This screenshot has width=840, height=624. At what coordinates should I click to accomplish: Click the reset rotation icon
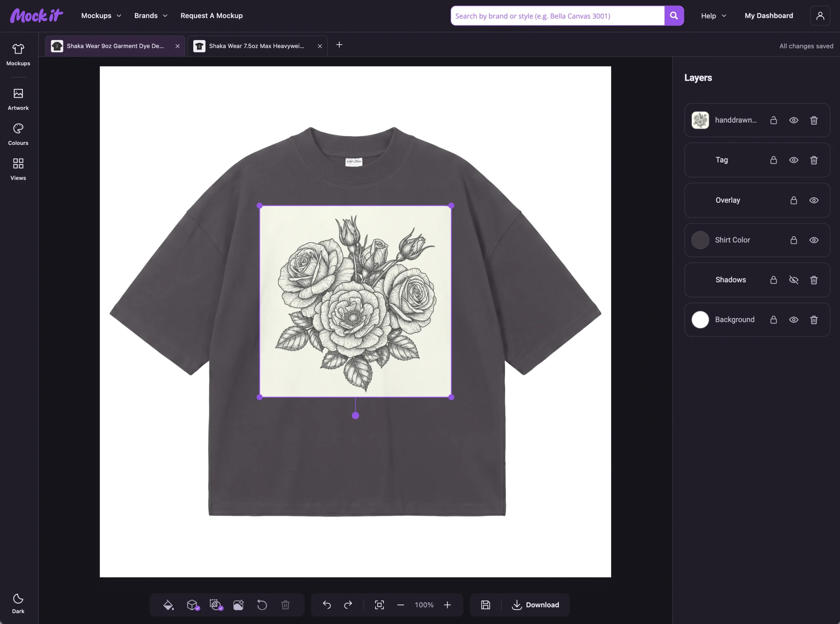pos(262,605)
